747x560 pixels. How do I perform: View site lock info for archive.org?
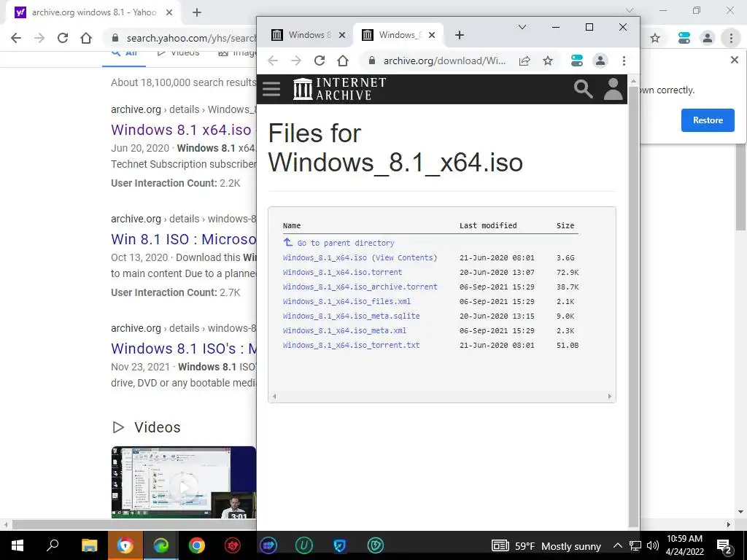372,61
